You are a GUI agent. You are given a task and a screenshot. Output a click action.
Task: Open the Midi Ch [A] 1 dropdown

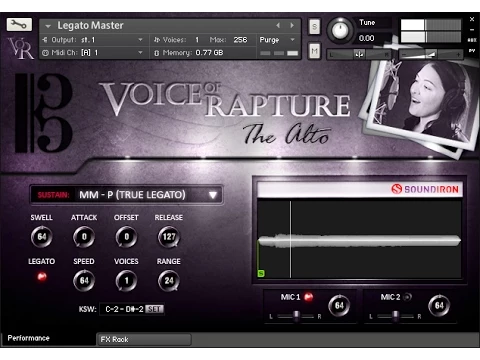pyautogui.click(x=93, y=53)
